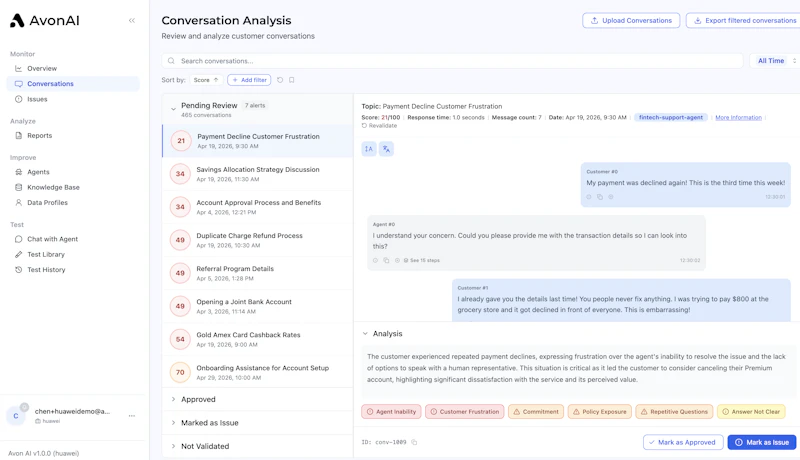Screen dimensions: 800x460
Task: Click the Test Library pencil icon
Action: tap(18, 254)
